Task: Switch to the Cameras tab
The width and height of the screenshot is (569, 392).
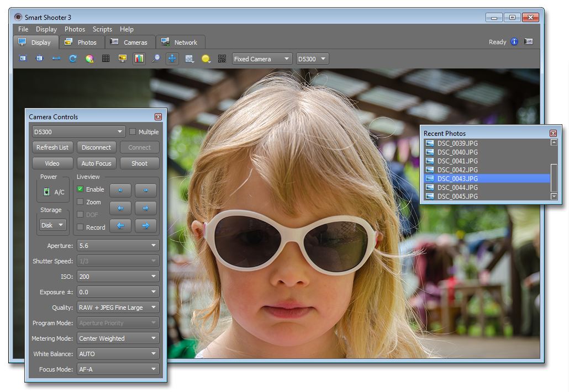Action: (x=129, y=42)
